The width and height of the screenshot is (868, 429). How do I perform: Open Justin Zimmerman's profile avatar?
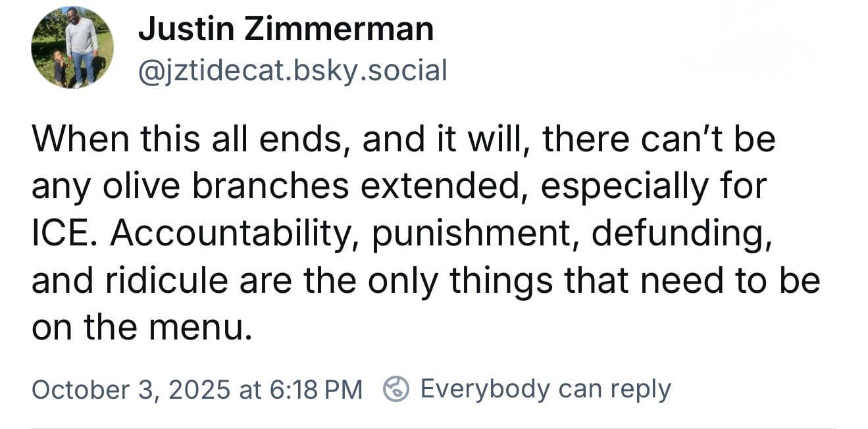coord(72,47)
